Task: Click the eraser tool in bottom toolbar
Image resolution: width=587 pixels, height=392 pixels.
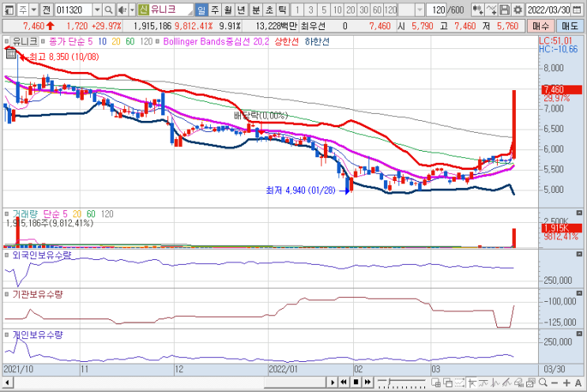Action: tap(519, 383)
